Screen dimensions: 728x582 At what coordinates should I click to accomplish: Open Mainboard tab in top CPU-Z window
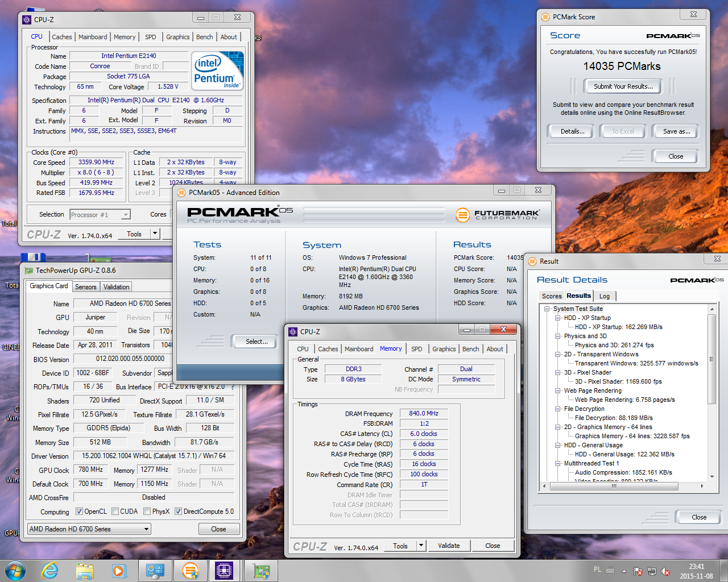[93, 37]
